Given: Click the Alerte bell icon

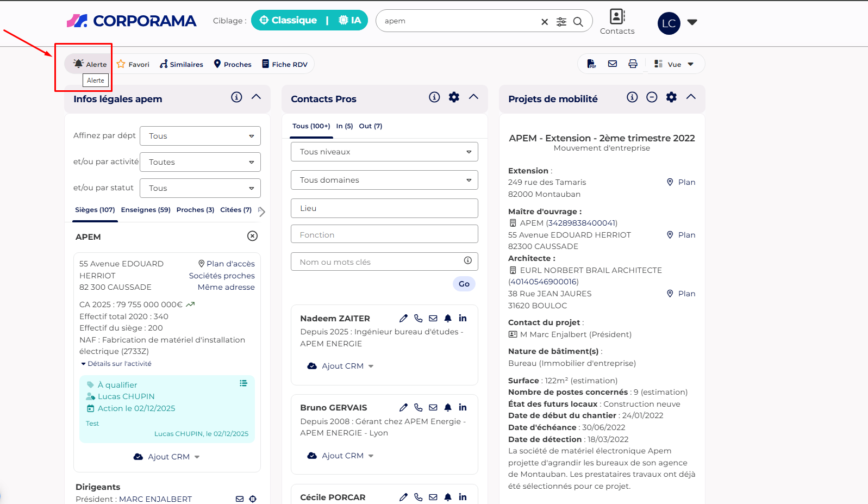Looking at the screenshot, I should coord(79,64).
